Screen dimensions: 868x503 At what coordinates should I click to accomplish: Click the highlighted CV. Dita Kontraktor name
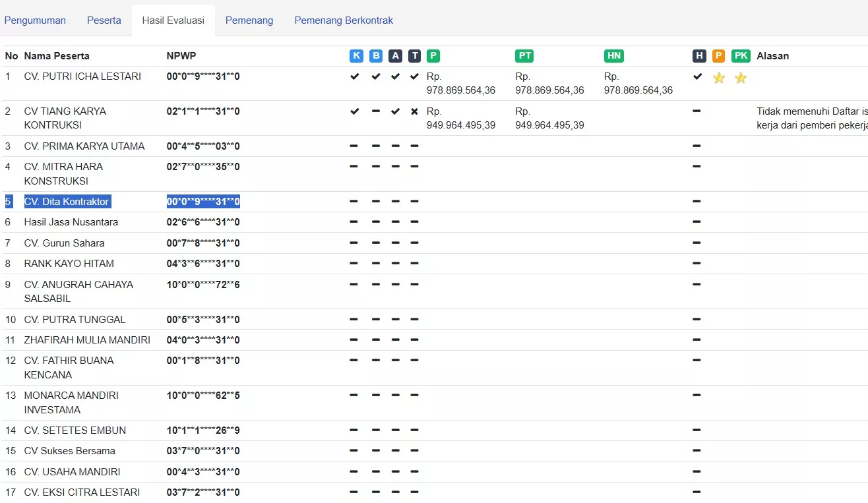point(67,202)
